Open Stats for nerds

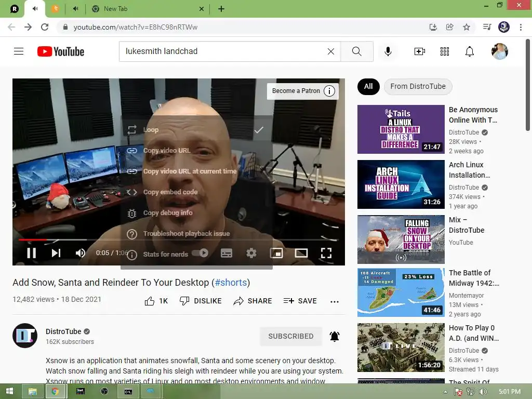coord(197,255)
